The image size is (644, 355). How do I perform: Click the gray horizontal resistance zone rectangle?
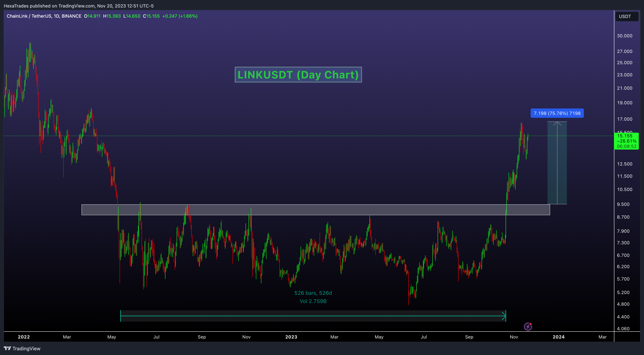315,210
